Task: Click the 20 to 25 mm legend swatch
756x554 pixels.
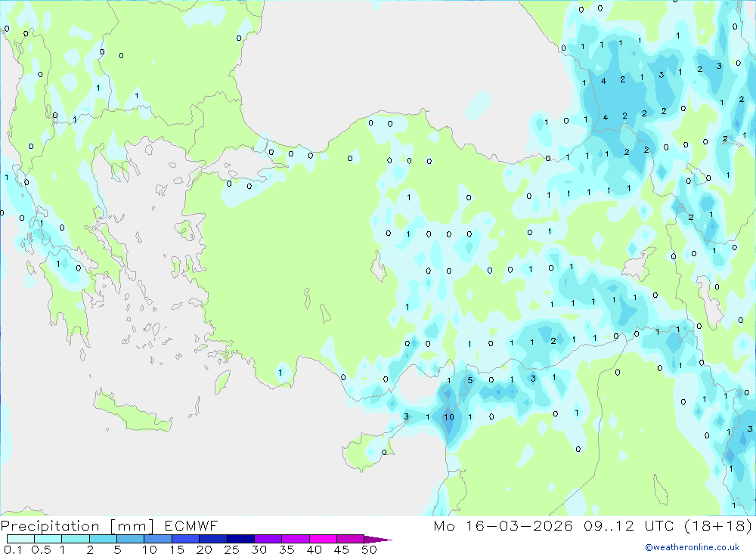Action: tap(212, 539)
